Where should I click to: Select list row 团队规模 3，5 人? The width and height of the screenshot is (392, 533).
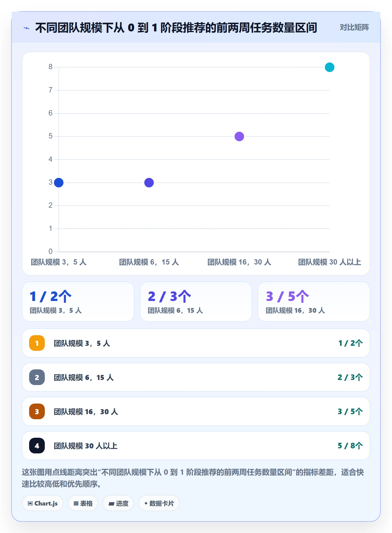196,343
